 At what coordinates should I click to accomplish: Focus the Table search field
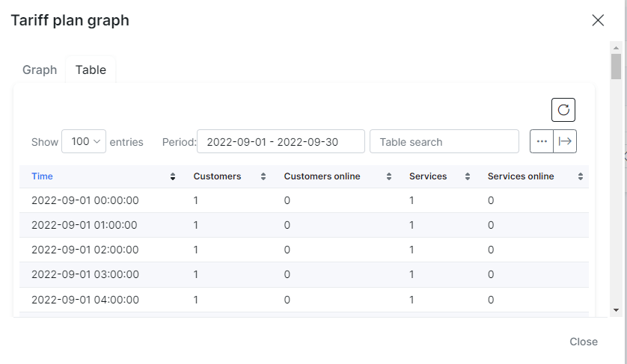pos(444,141)
